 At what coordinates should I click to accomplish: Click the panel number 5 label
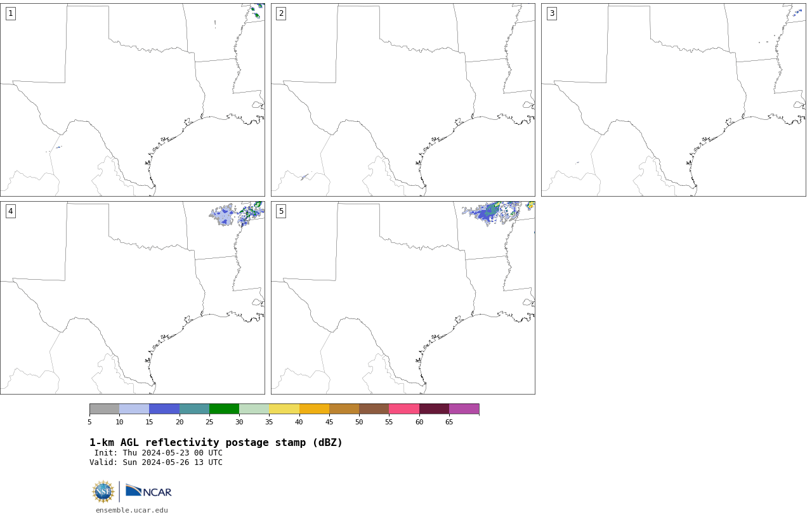[x=281, y=211]
